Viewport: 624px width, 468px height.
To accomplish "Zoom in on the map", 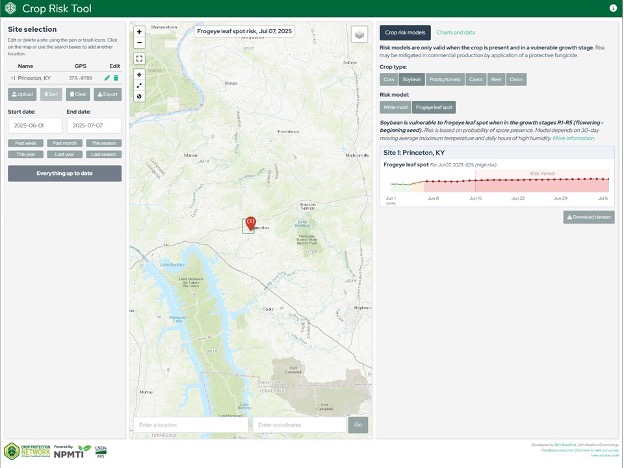I will 139,32.
